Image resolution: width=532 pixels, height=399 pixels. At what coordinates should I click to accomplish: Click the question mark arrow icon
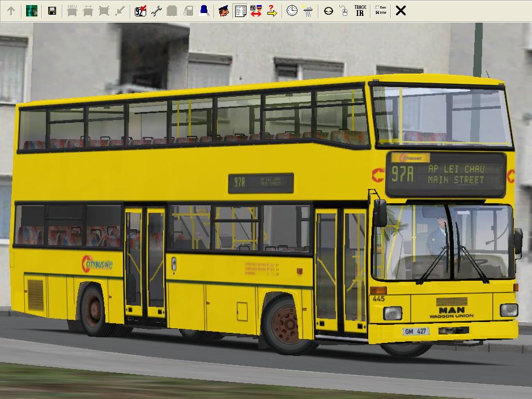pyautogui.click(x=272, y=11)
